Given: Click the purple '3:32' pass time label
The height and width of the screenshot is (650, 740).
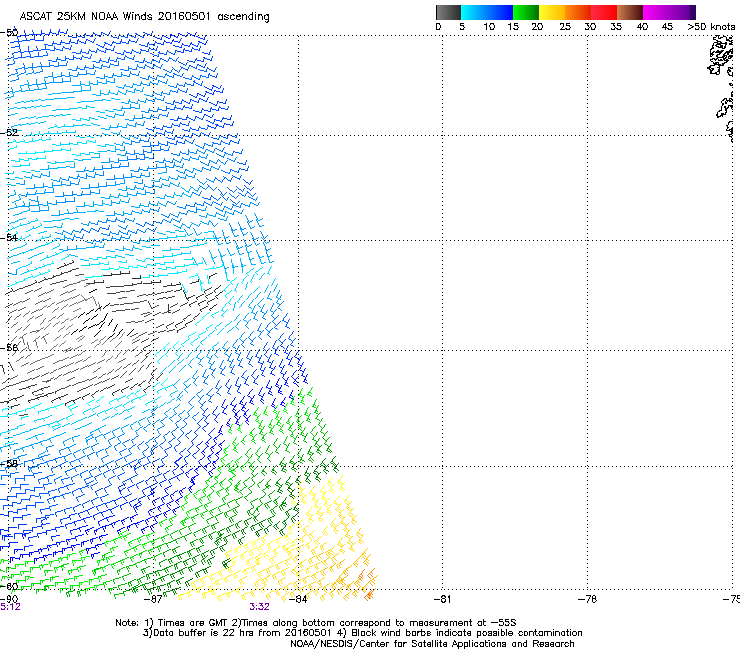Looking at the screenshot, I should tap(260, 607).
